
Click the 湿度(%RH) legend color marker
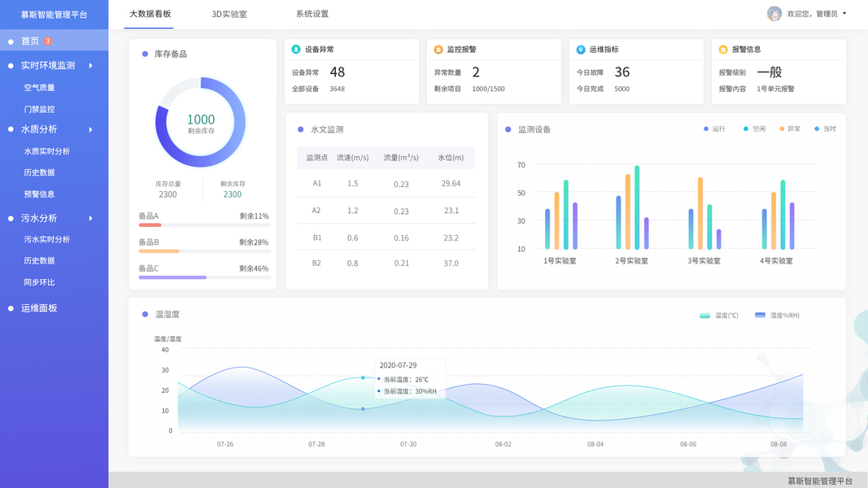[760, 316]
